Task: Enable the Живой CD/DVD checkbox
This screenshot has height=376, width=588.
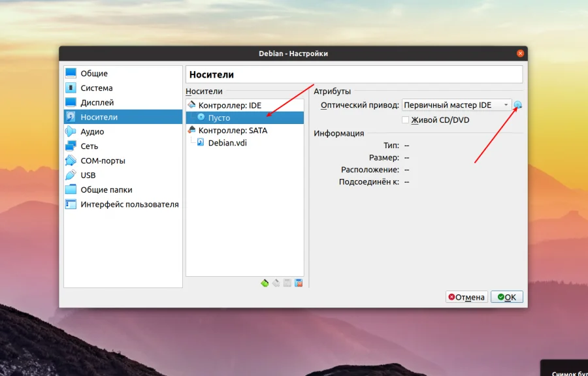Action: click(x=406, y=119)
